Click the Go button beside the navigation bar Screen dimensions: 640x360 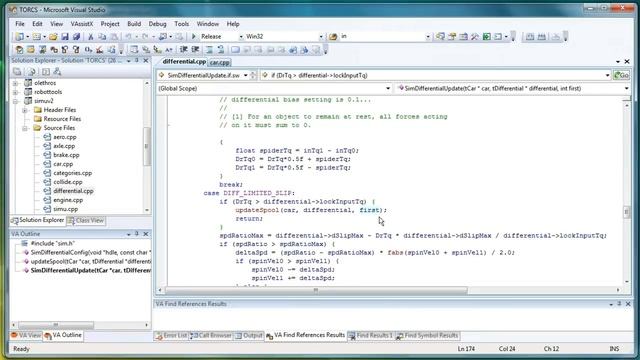pos(621,76)
